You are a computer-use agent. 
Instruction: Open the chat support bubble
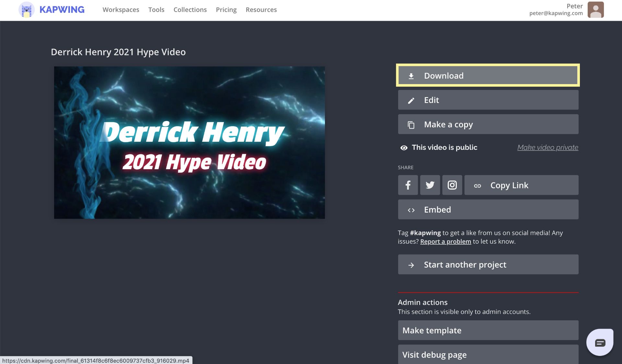600,342
